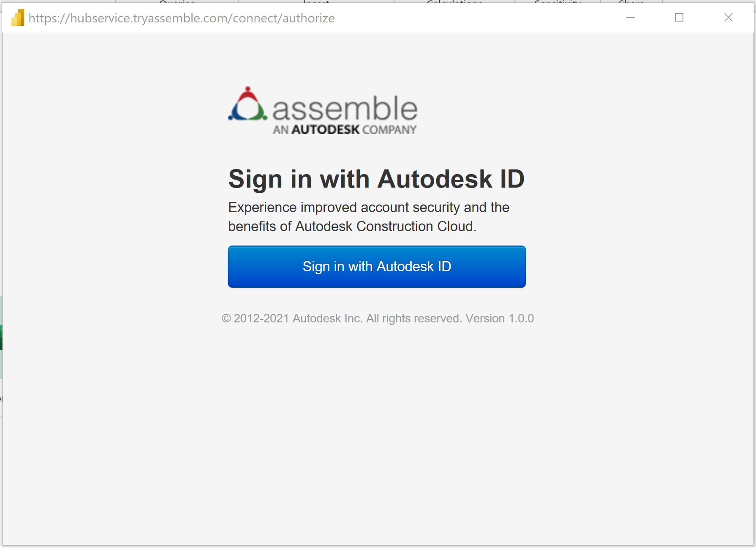Click the Sign in with Autodesk ID heading
756x548 pixels.
376,179
